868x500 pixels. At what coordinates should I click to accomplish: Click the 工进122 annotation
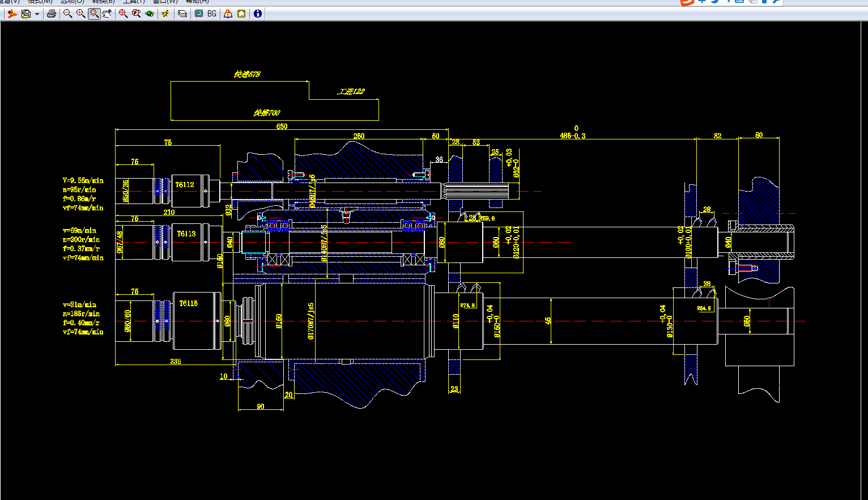(351, 91)
